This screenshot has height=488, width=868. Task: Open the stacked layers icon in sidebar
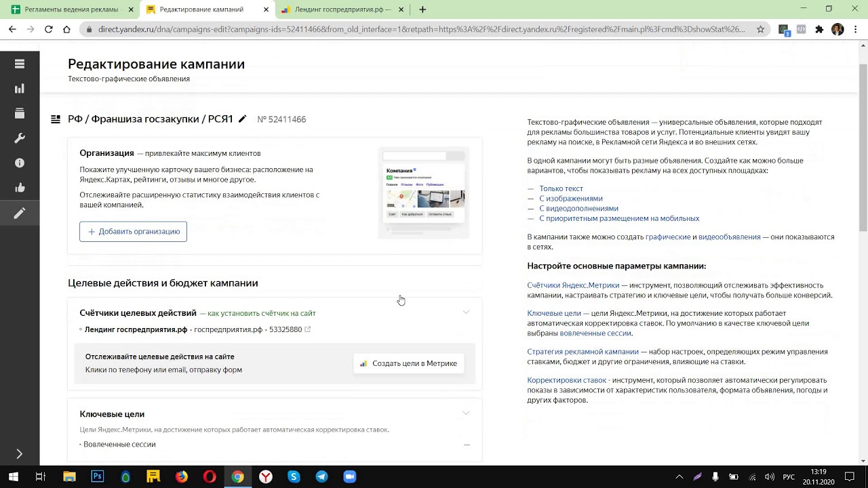coord(19,113)
